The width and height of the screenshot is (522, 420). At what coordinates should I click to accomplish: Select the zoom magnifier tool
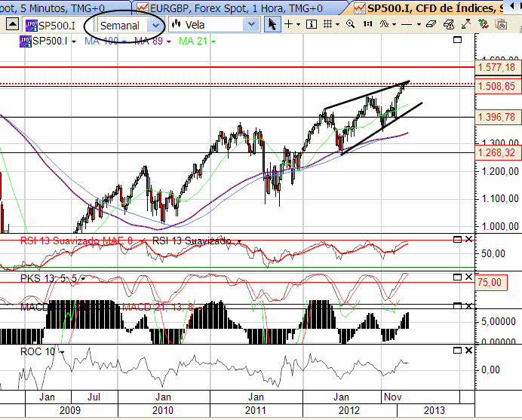350,24
